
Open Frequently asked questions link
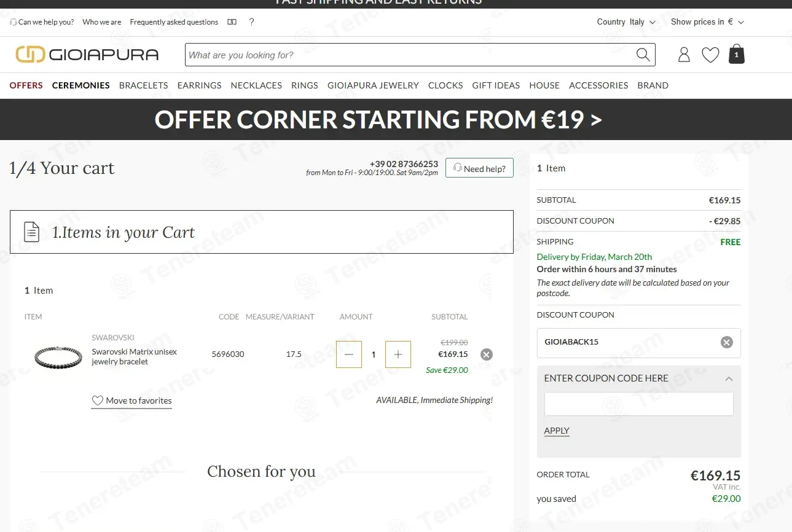(174, 22)
